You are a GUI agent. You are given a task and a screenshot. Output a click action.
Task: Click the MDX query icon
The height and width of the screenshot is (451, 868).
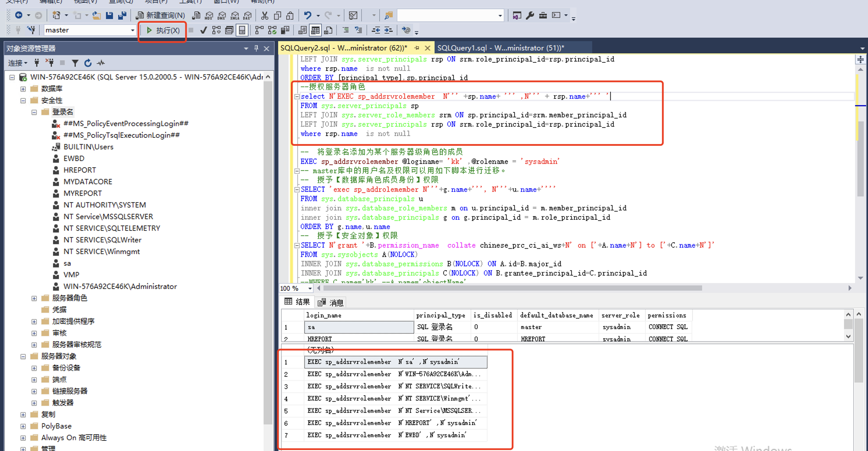209,15
